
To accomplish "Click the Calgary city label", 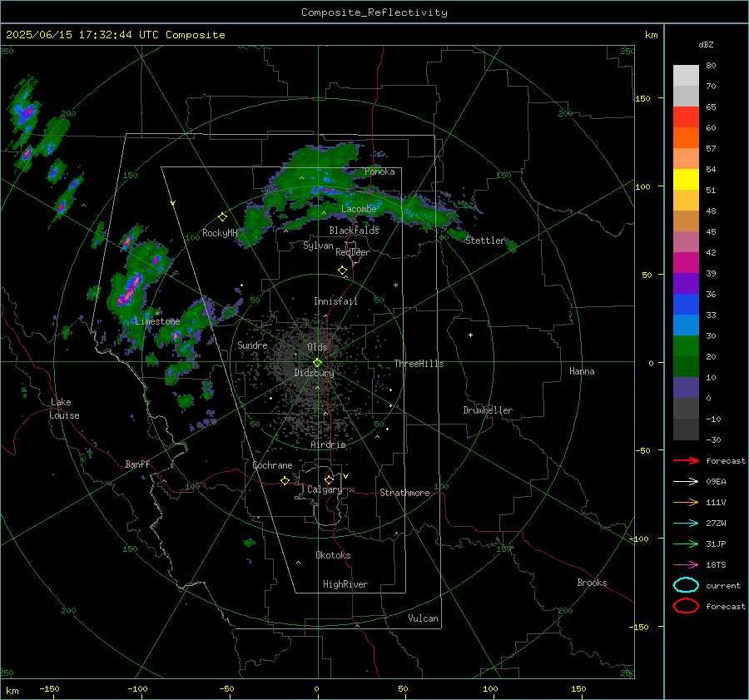I will point(325,489).
